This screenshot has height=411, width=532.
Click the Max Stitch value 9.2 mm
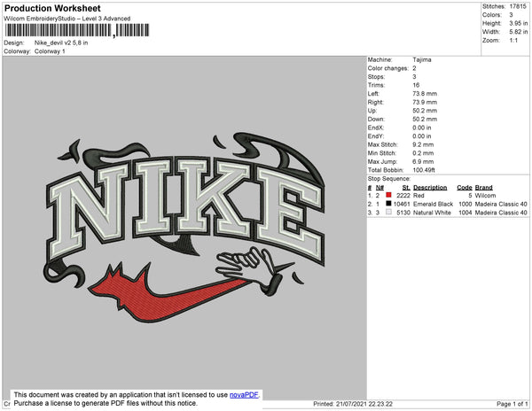tap(423, 144)
